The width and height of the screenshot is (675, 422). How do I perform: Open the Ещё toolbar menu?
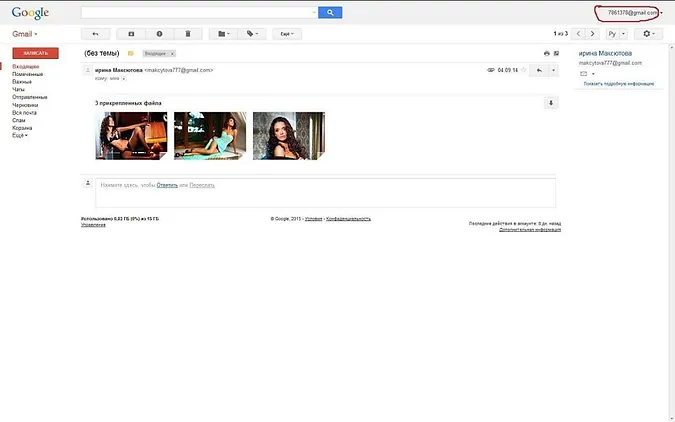click(287, 34)
